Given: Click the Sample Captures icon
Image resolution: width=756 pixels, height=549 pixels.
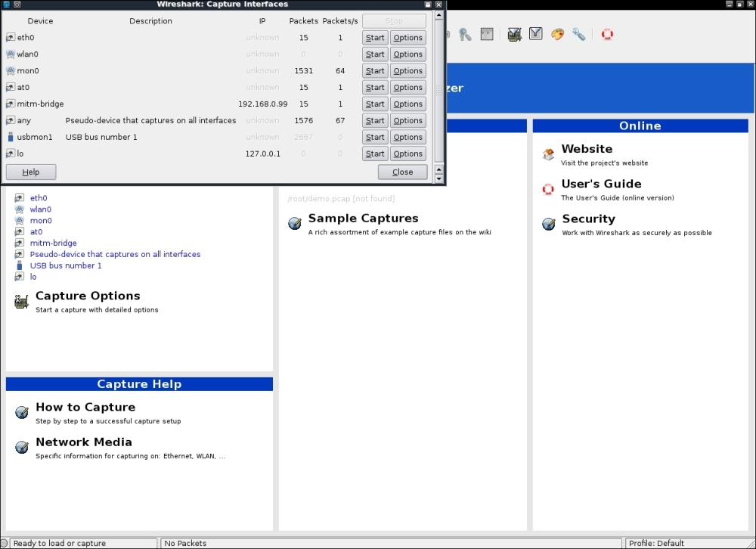Looking at the screenshot, I should coord(295,223).
